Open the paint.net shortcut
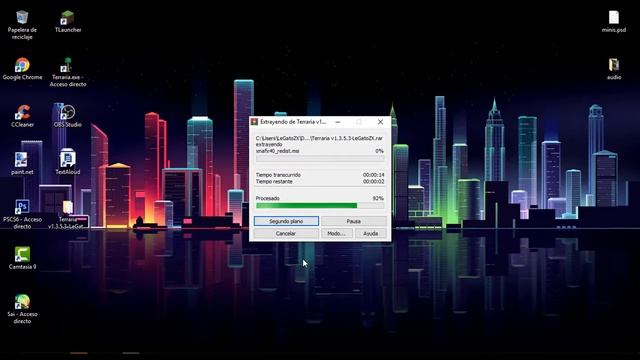This screenshot has height=360, width=640. point(22,164)
